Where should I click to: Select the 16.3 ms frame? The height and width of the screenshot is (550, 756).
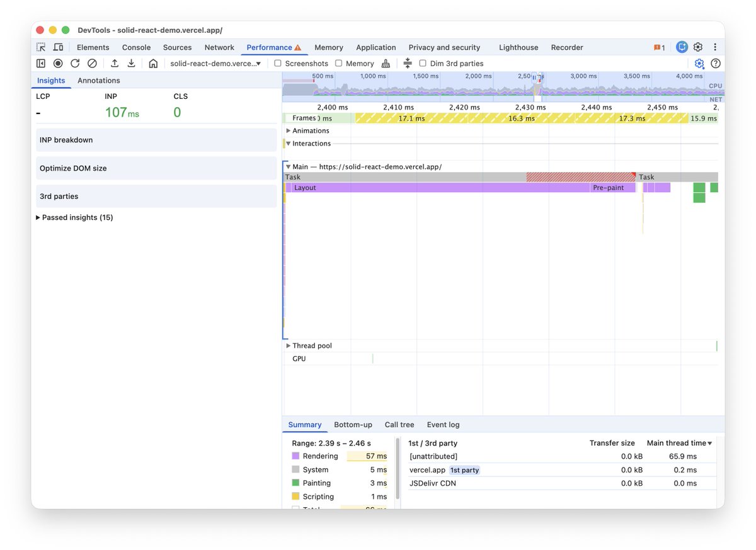[x=521, y=118]
